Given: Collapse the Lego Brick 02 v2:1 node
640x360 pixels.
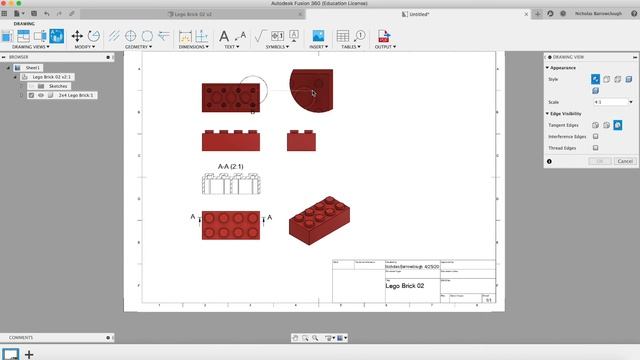Looking at the screenshot, I should click(x=16, y=77).
